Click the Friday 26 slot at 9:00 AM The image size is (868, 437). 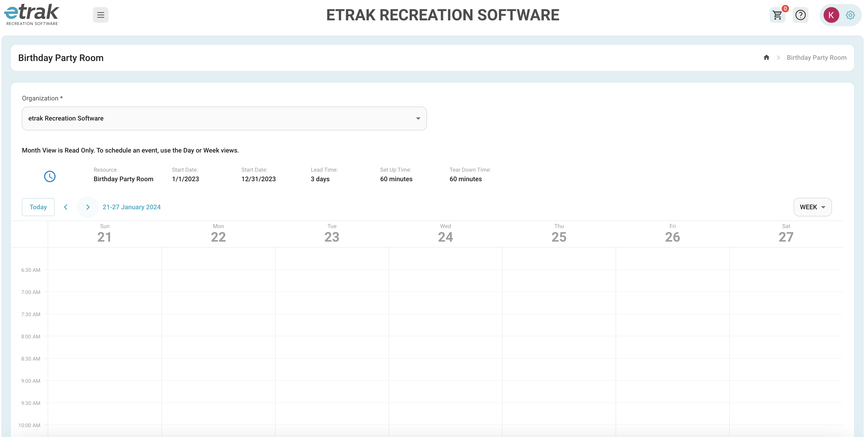coord(672,392)
